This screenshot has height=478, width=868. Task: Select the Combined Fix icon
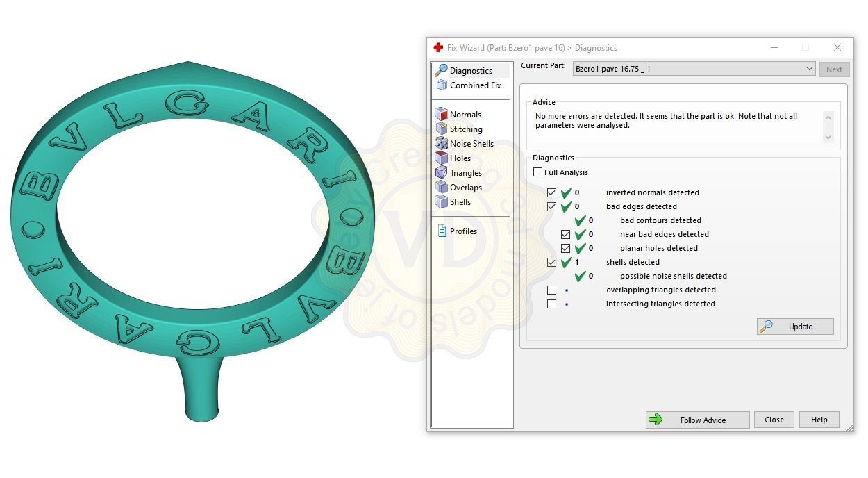click(x=442, y=85)
